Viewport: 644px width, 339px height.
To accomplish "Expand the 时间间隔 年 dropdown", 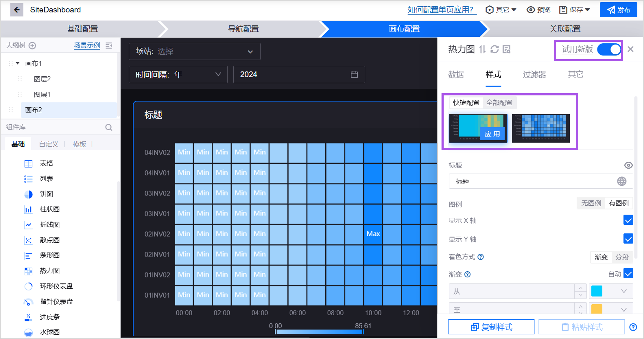I will point(178,75).
